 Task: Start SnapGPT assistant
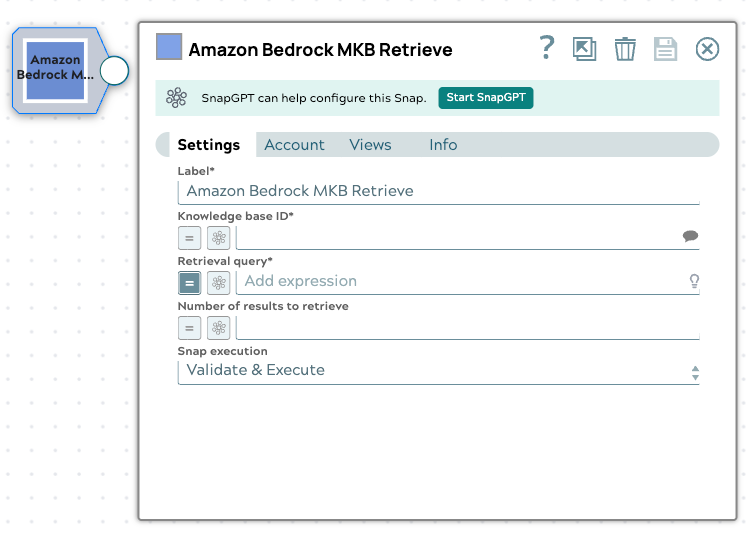pos(485,98)
